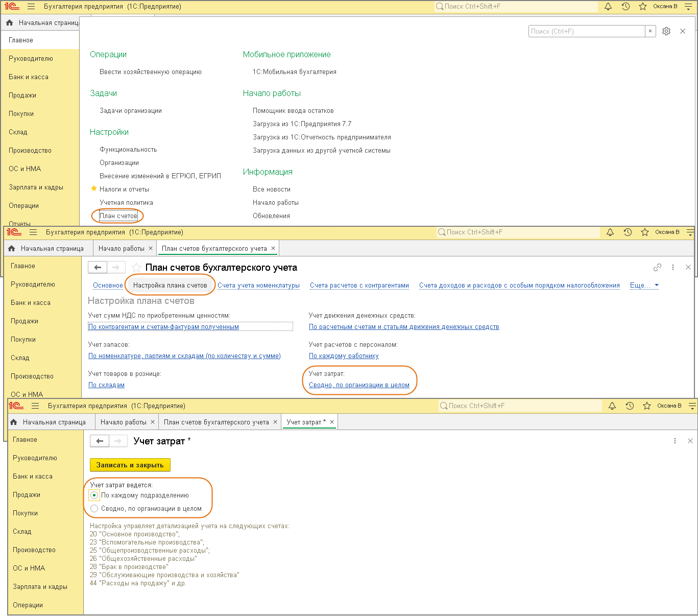Viewport: 698px width, 616px height.
Task: Add План счетов form to favorites star
Action: click(136, 267)
